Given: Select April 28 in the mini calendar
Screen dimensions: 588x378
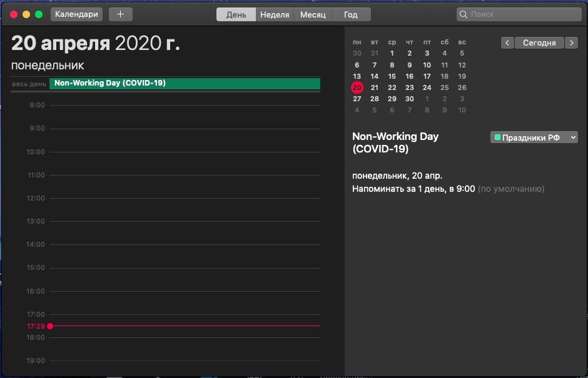Looking at the screenshot, I should pyautogui.click(x=374, y=99).
